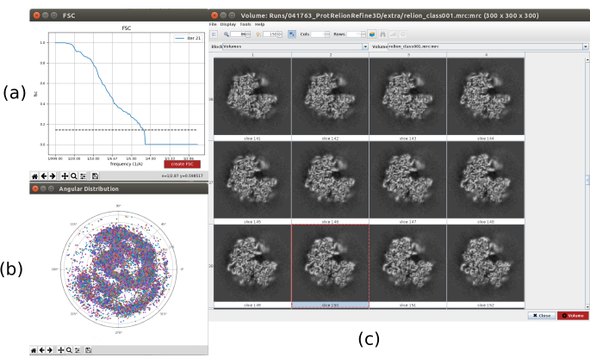Adjust the Rows spinner arrows

pos(363,34)
